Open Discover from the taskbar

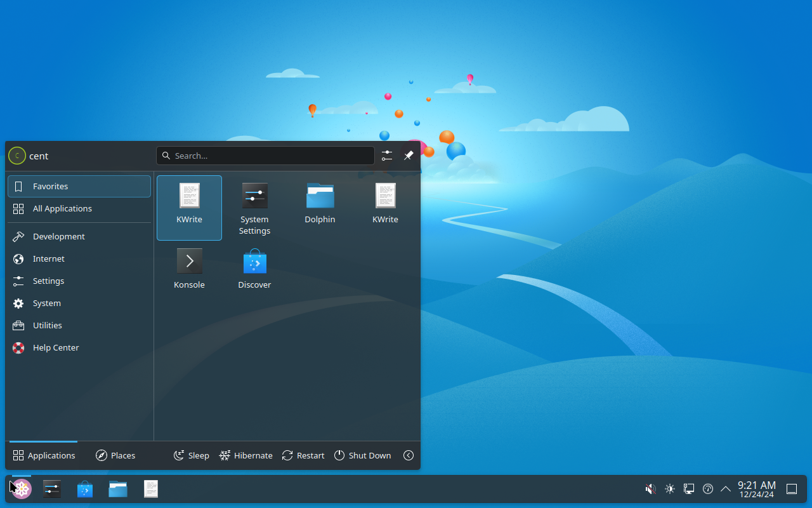point(84,488)
